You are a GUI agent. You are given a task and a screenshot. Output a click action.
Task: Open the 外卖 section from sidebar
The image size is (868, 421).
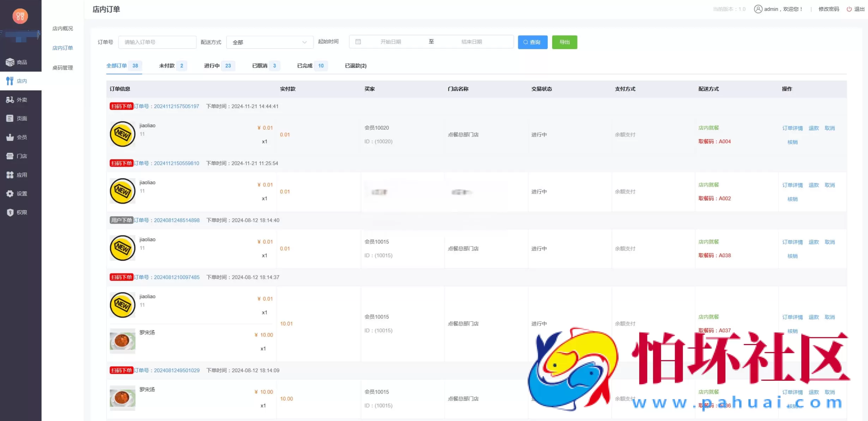pyautogui.click(x=10, y=100)
